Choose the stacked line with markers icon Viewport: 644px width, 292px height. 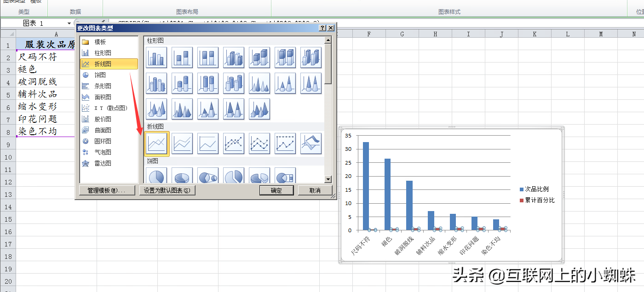pyautogui.click(x=259, y=143)
